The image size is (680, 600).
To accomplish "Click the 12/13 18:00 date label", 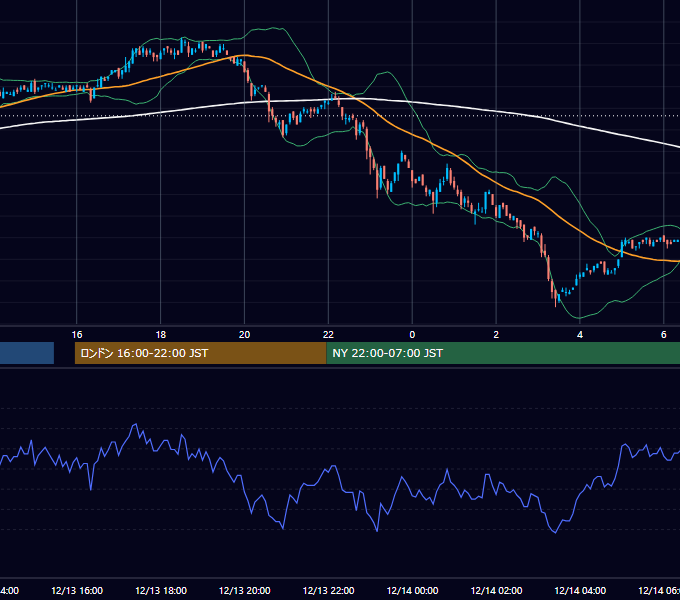I will click(161, 590).
